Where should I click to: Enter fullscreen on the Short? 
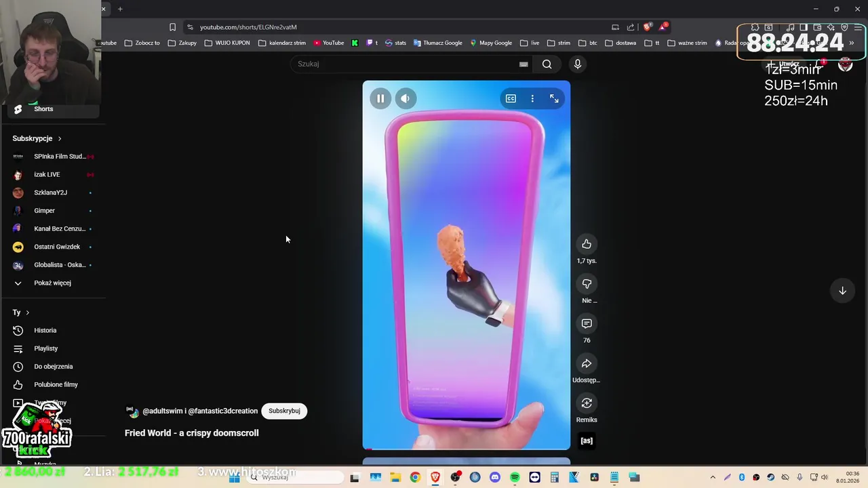554,98
